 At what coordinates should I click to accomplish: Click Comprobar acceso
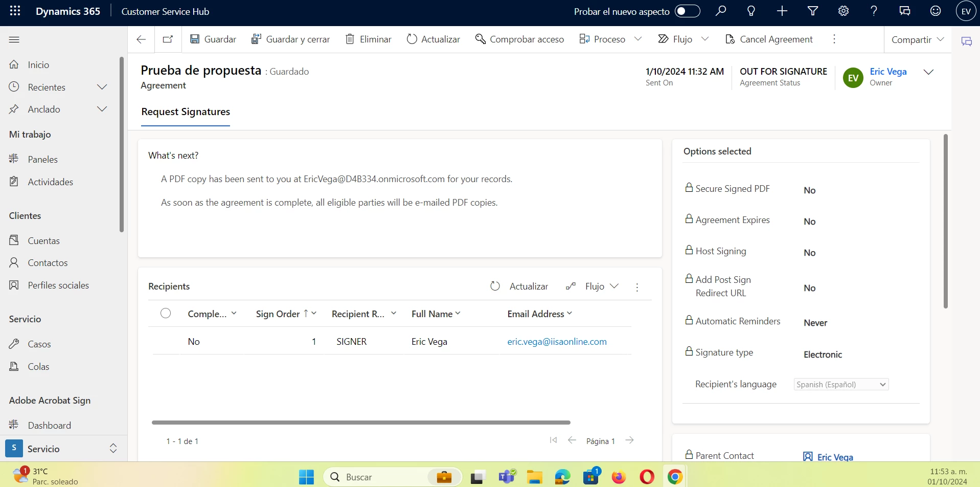click(519, 39)
